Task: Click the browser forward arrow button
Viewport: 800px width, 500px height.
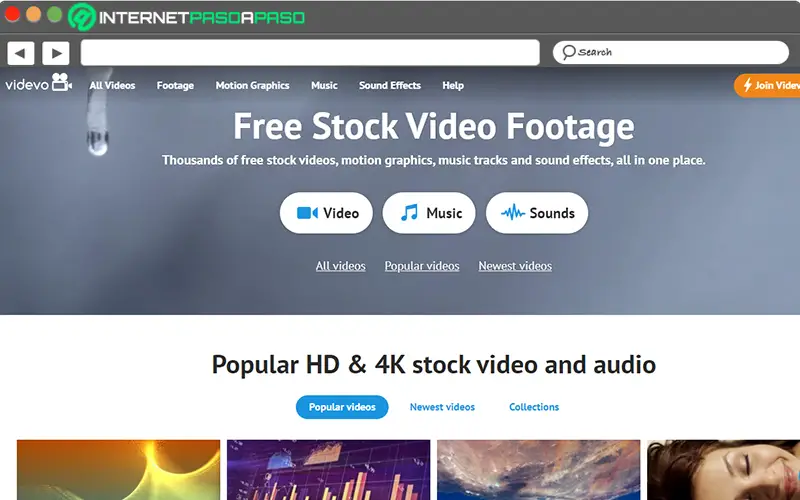Action: 56,53
